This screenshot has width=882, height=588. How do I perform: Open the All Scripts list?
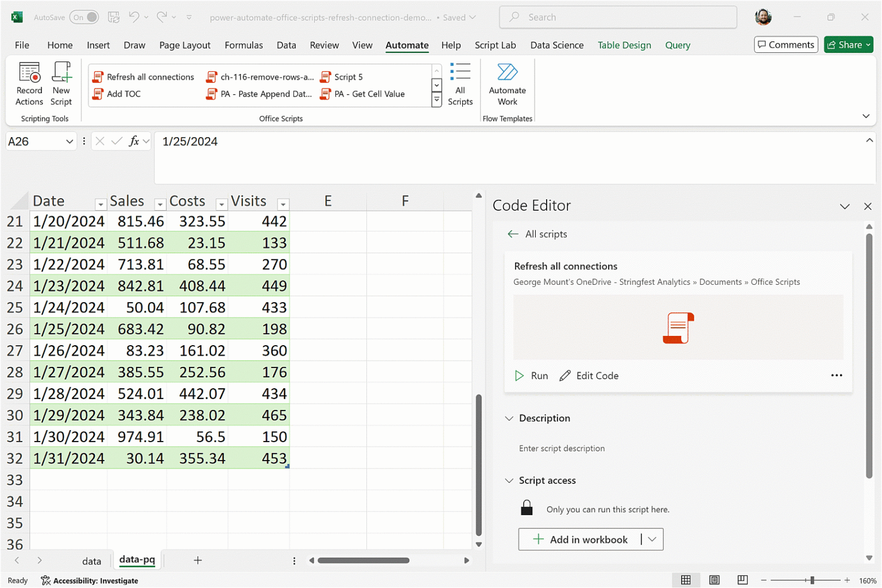tap(460, 84)
